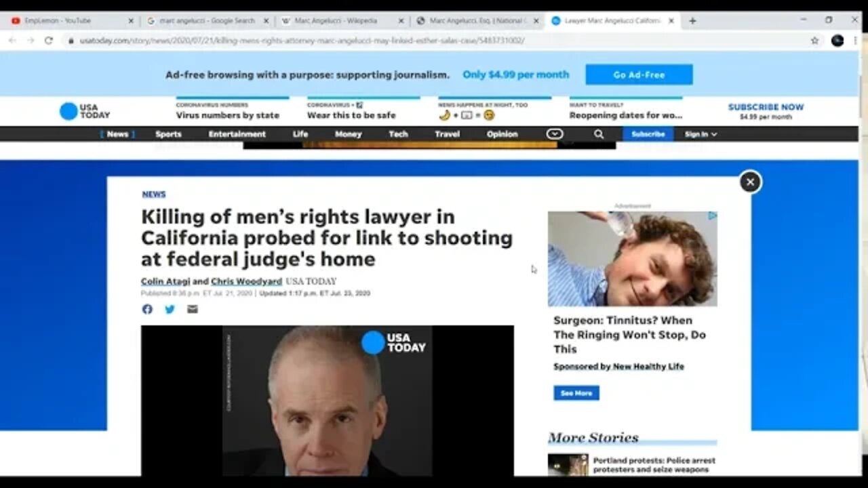Close the article overlay with the X button
The width and height of the screenshot is (868, 488).
coord(750,182)
